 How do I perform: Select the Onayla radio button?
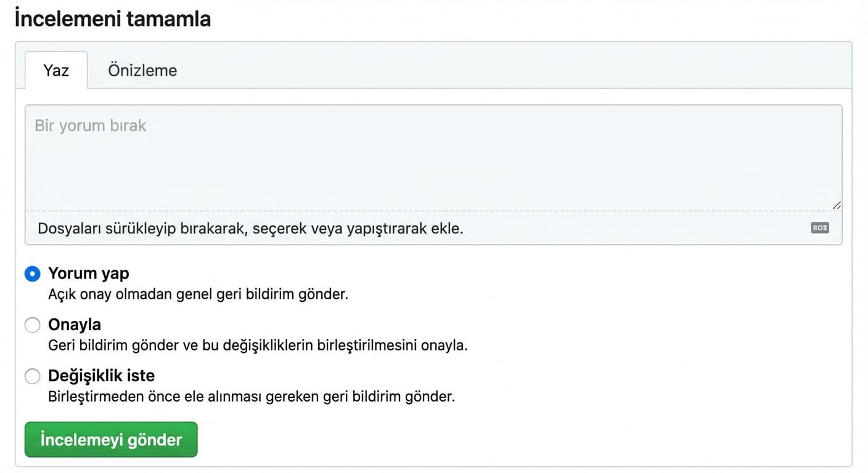click(x=32, y=325)
